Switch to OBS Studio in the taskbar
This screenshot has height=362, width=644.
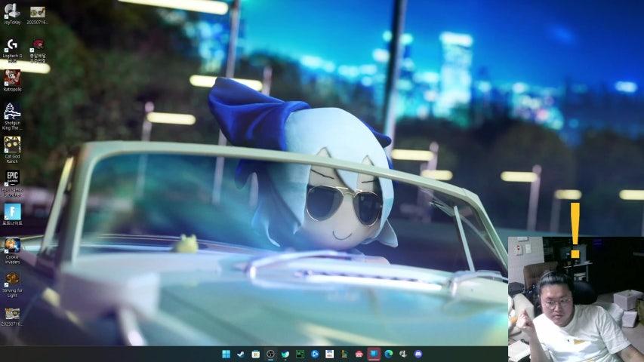pos(270,354)
